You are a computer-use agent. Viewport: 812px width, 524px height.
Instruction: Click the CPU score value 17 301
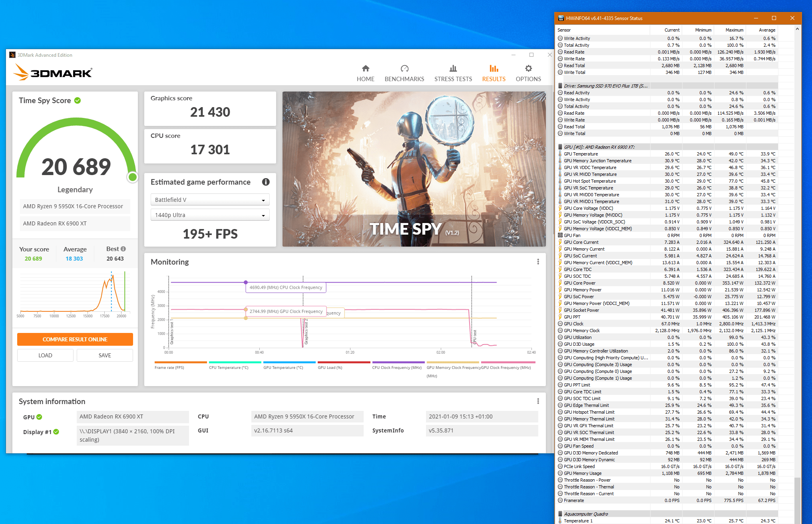coord(210,149)
